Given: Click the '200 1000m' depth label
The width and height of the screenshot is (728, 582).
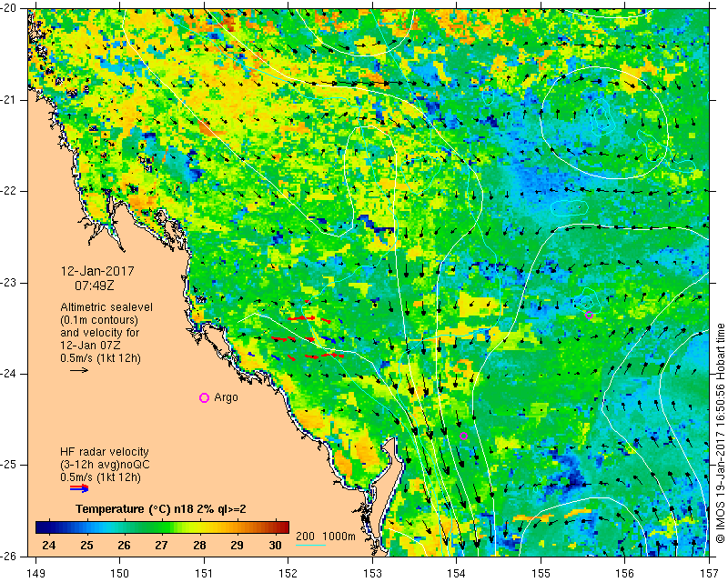Looking at the screenshot, I should click(x=326, y=537).
